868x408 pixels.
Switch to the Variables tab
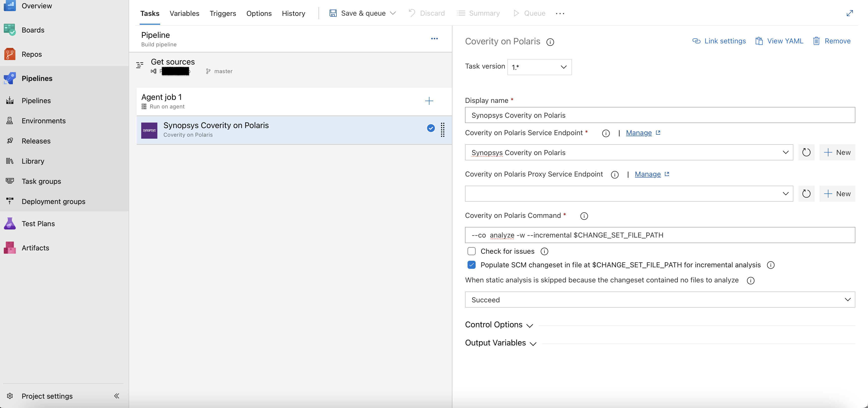184,13
